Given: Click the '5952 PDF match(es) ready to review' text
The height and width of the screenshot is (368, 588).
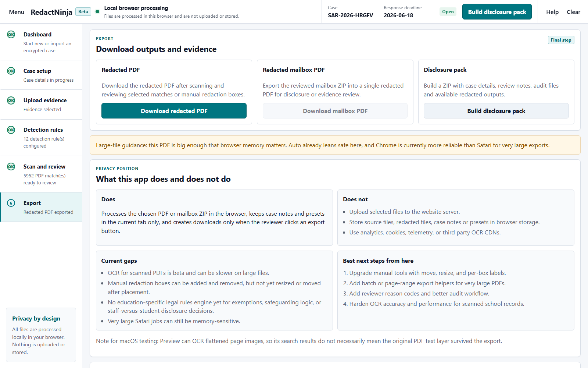Looking at the screenshot, I should pyautogui.click(x=44, y=179).
